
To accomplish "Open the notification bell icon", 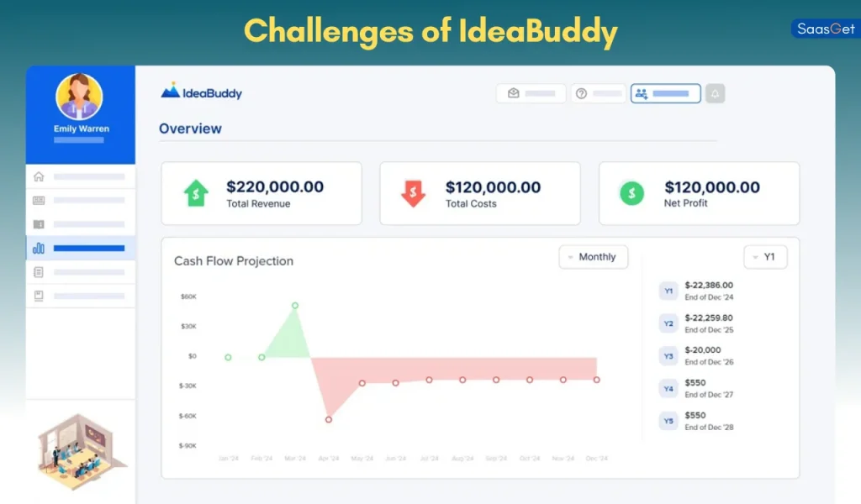I will (x=714, y=93).
